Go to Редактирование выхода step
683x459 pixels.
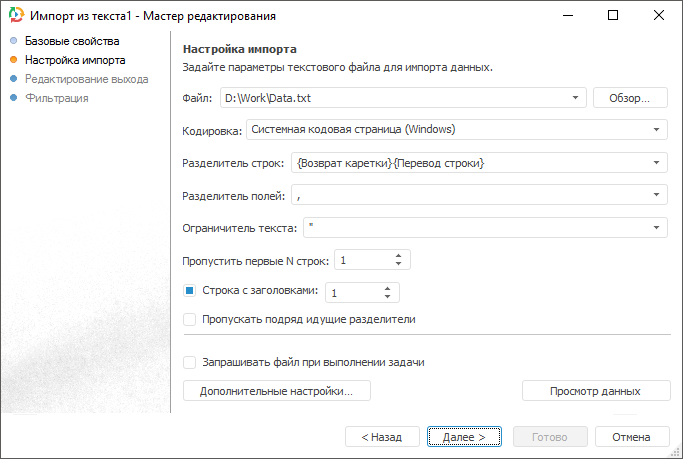pyautogui.click(x=87, y=79)
